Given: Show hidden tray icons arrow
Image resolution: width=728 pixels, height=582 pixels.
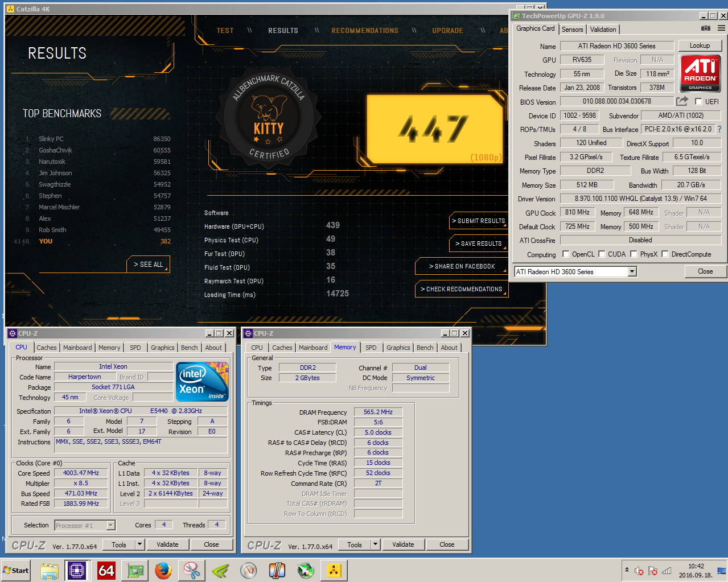Looking at the screenshot, I should (x=627, y=570).
